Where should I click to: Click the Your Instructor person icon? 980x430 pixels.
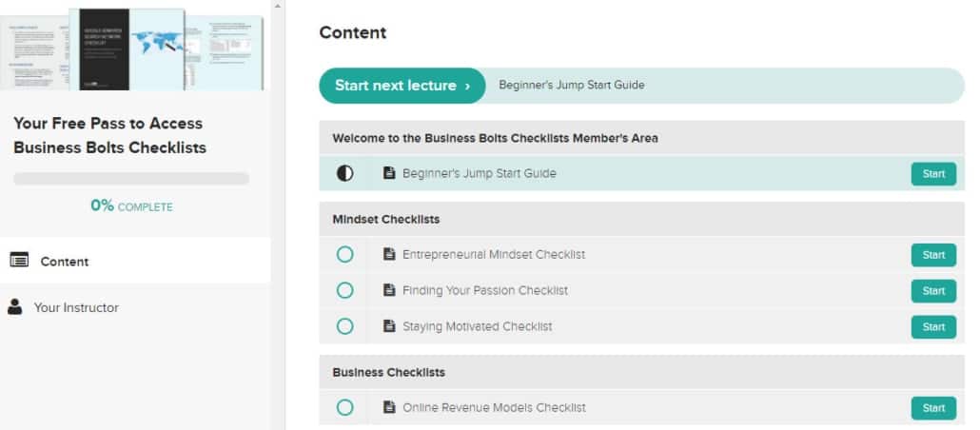[x=15, y=307]
